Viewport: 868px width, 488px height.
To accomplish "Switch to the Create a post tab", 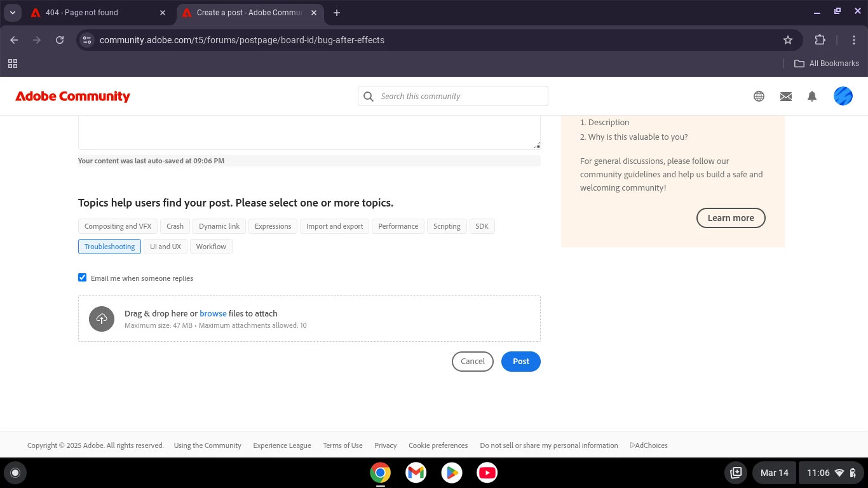I will click(249, 13).
